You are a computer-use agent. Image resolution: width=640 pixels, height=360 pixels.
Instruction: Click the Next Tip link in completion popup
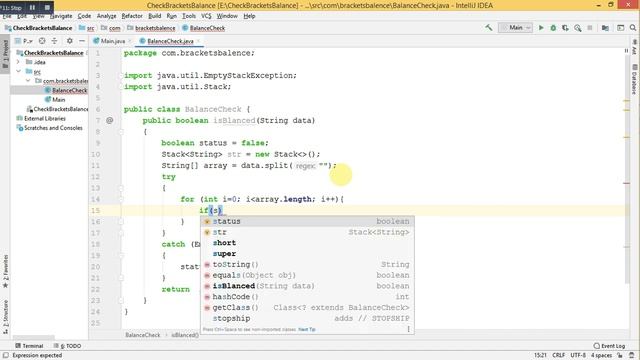[307, 329]
